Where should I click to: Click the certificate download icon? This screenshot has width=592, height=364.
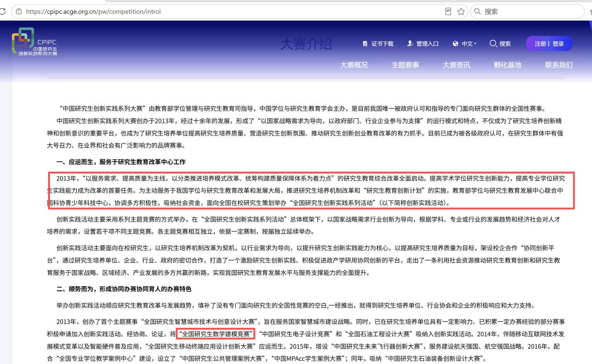click(365, 43)
